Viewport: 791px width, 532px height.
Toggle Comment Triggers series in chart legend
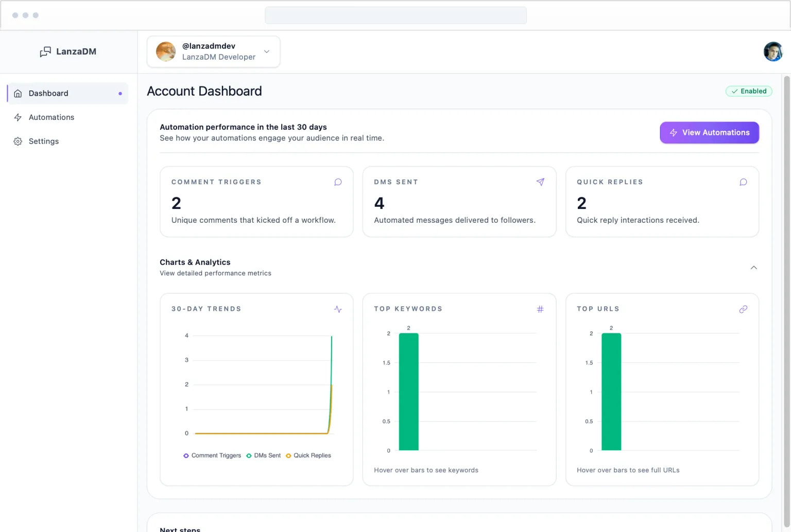212,455
